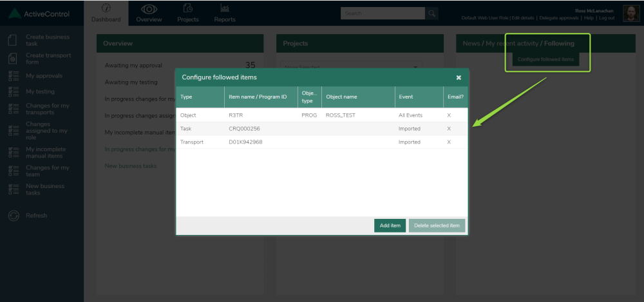This screenshot has height=302, width=644.
Task: Click the Imported event in CRQ000256 row
Action: click(410, 129)
